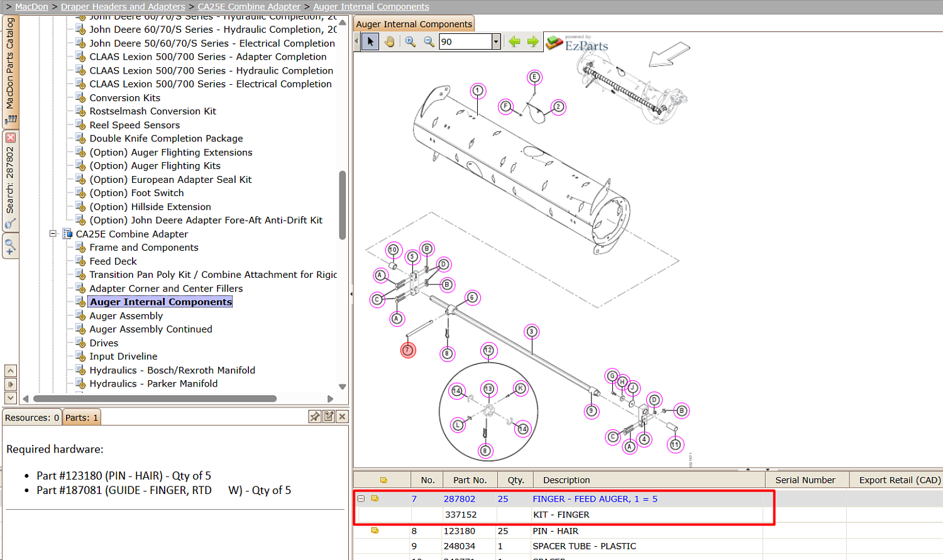Viewport: 943px width, 560px height.
Task: Go to next diagram with green right arrow
Action: coord(533,41)
